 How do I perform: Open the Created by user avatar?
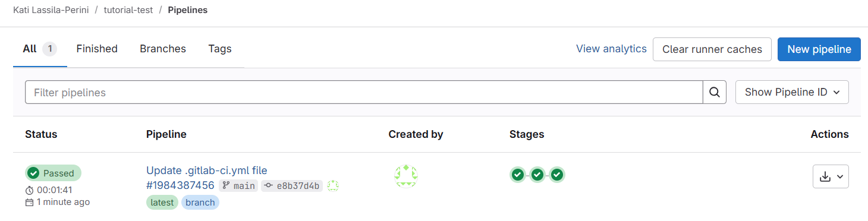(406, 176)
